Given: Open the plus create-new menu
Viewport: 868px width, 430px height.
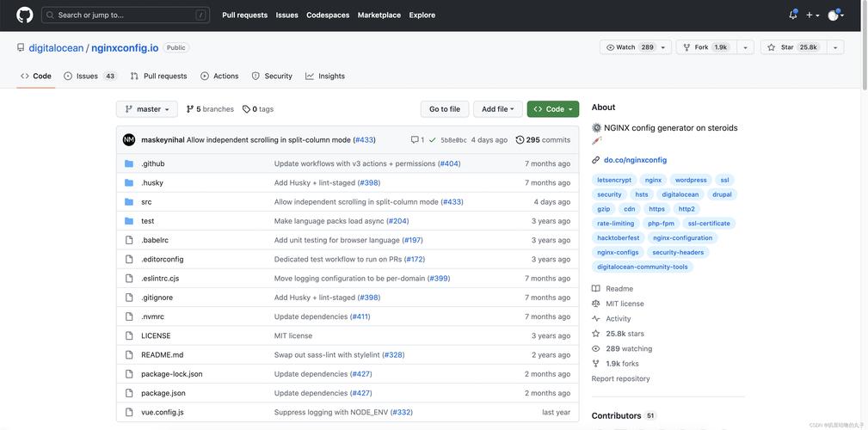Looking at the screenshot, I should tap(812, 15).
